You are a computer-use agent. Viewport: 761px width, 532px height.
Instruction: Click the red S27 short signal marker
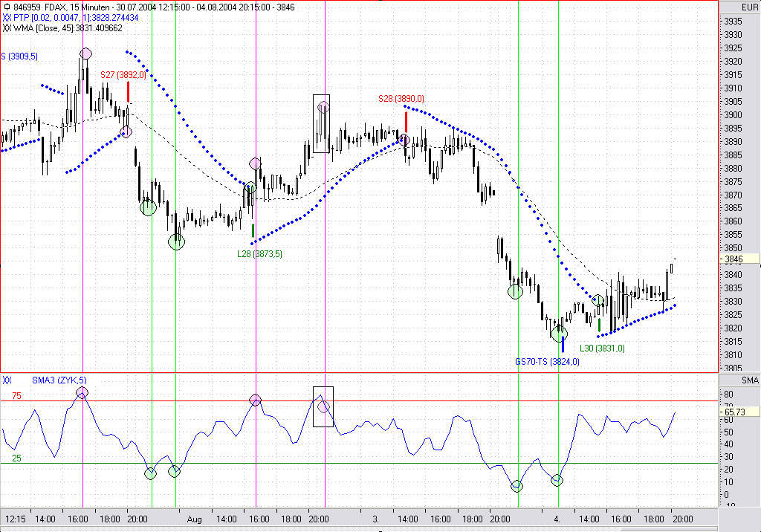[x=129, y=91]
